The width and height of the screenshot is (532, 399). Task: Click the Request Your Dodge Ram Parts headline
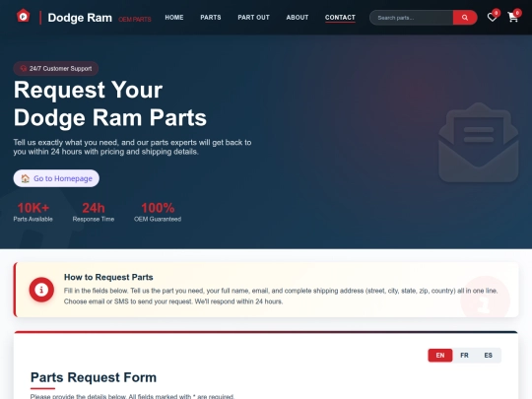[110, 103]
